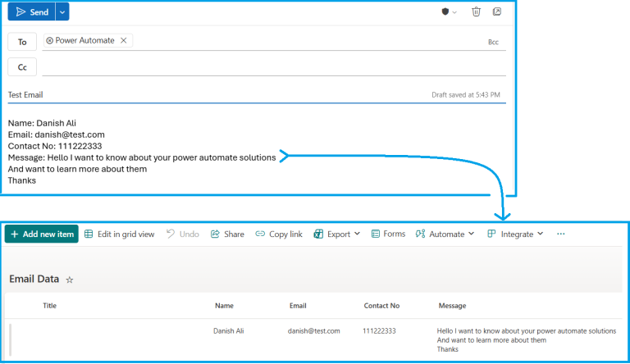Select the 111222333 contact cell in list

379,331
